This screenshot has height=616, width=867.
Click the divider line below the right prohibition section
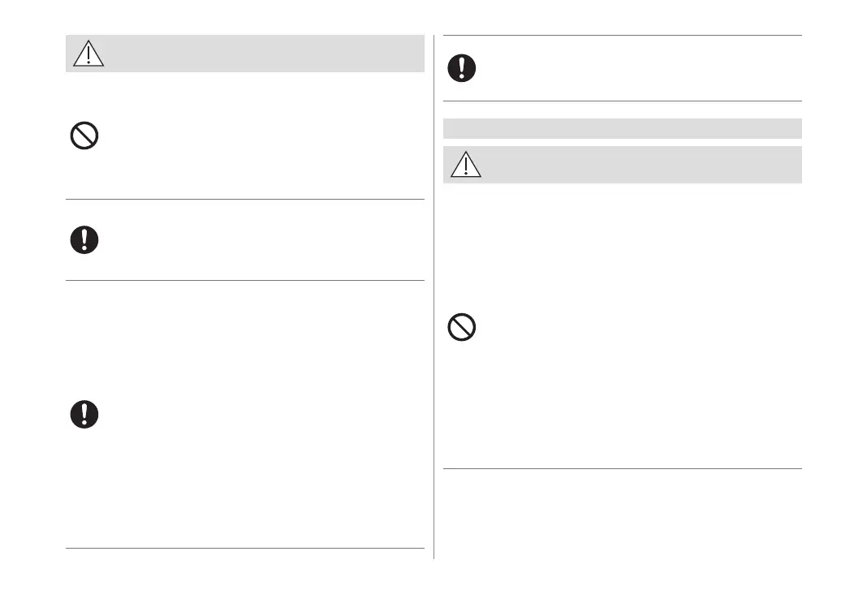[x=622, y=468]
